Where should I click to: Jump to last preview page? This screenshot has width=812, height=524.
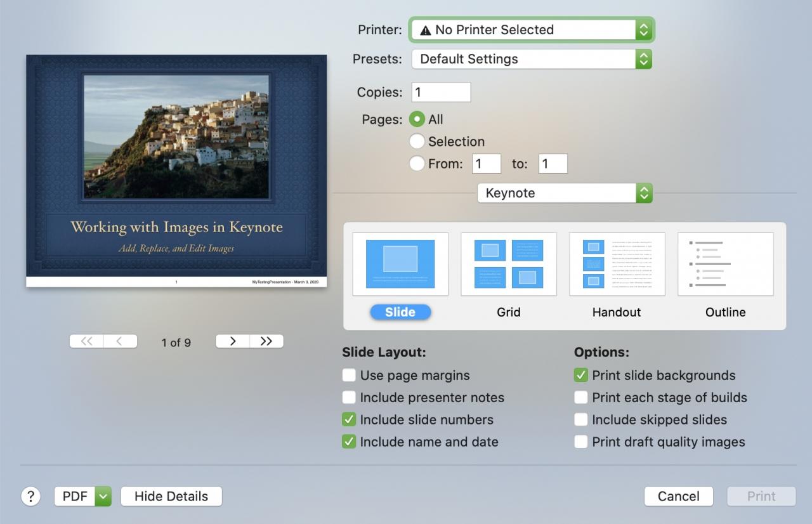click(x=266, y=341)
